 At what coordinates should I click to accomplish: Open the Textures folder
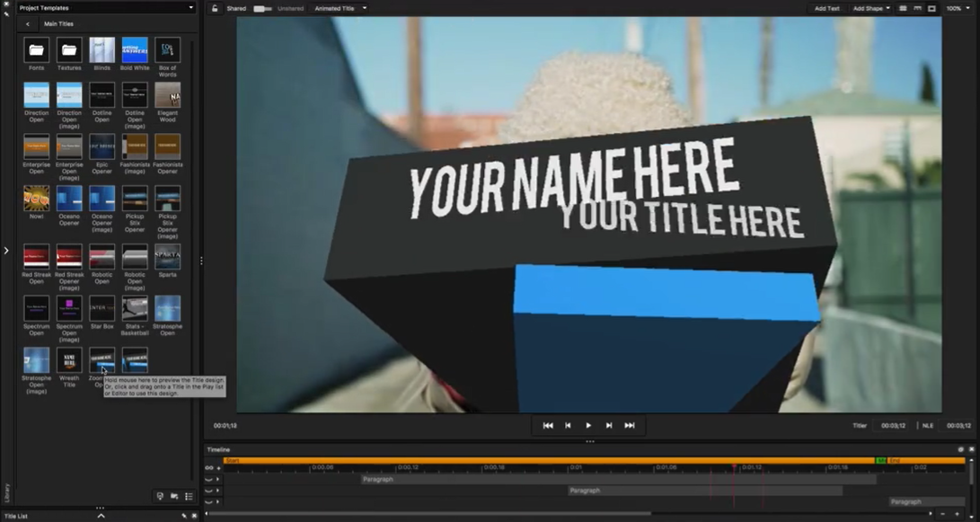coord(69,50)
